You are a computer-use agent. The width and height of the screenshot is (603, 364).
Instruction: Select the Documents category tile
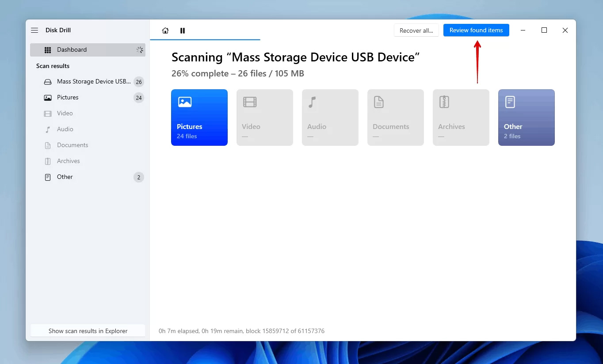(x=396, y=118)
